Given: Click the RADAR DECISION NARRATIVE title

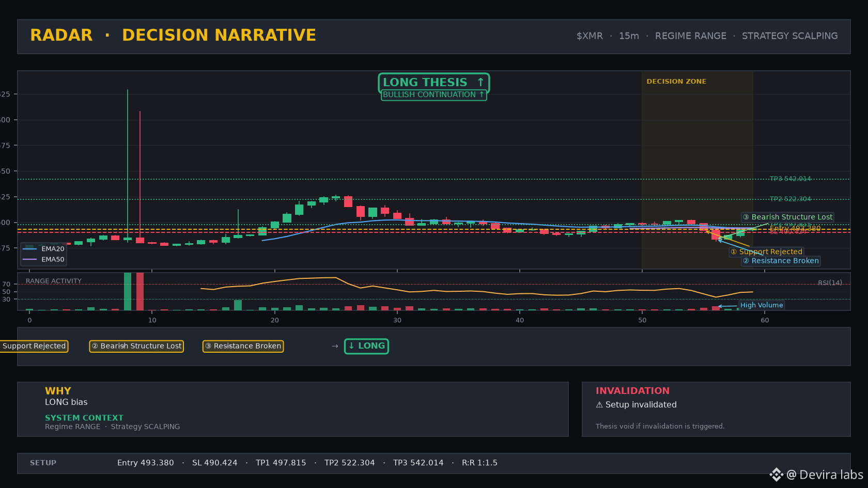Looking at the screenshot, I should coord(173,35).
